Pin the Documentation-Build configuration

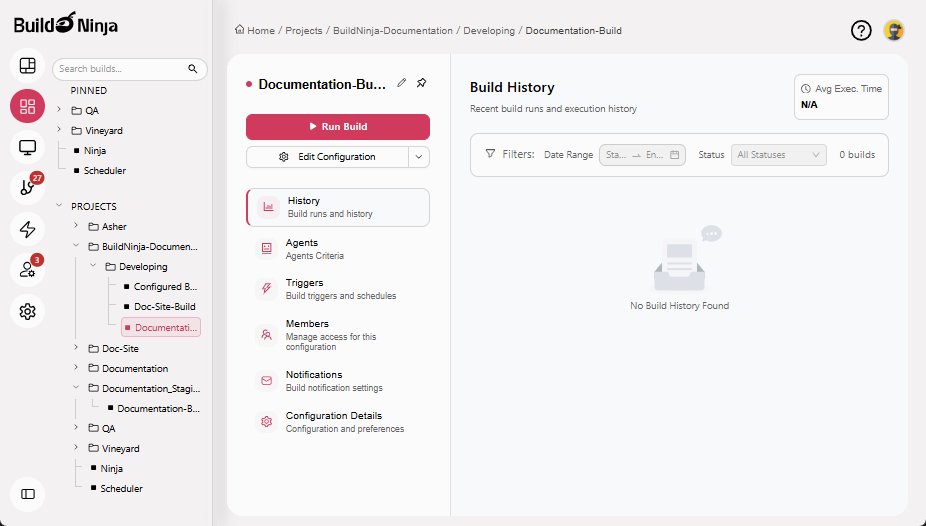tap(422, 83)
